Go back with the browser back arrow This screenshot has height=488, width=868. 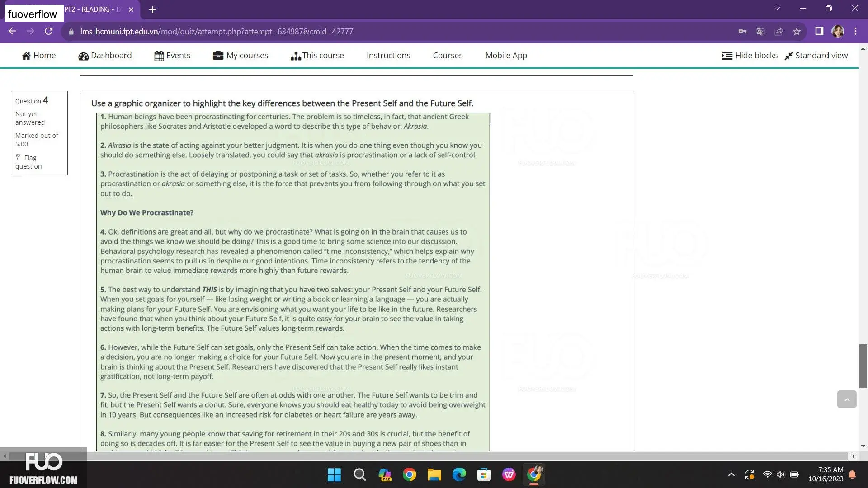coord(12,31)
